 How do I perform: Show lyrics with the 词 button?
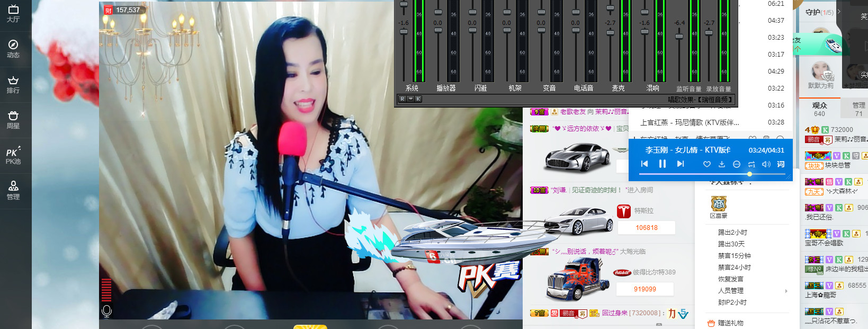click(781, 164)
